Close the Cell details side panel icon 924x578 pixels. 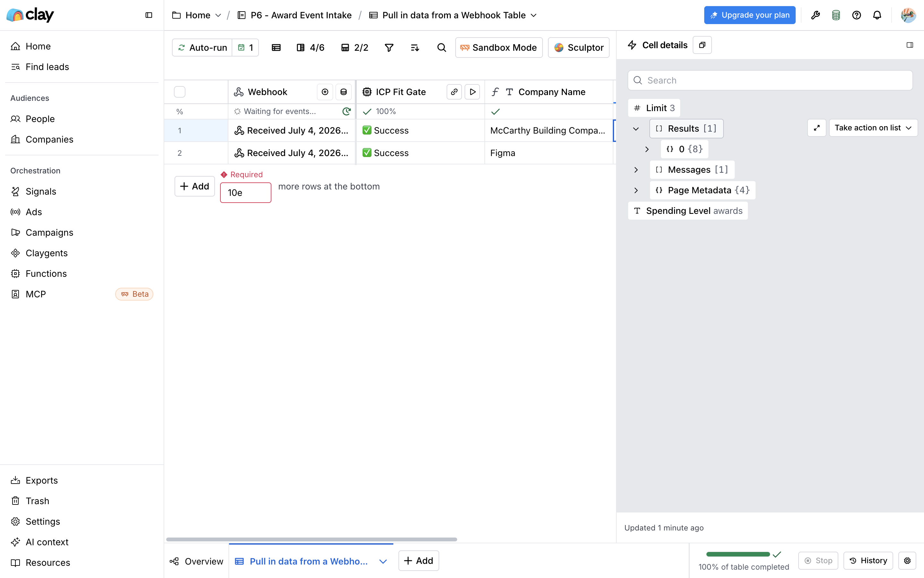tap(910, 45)
